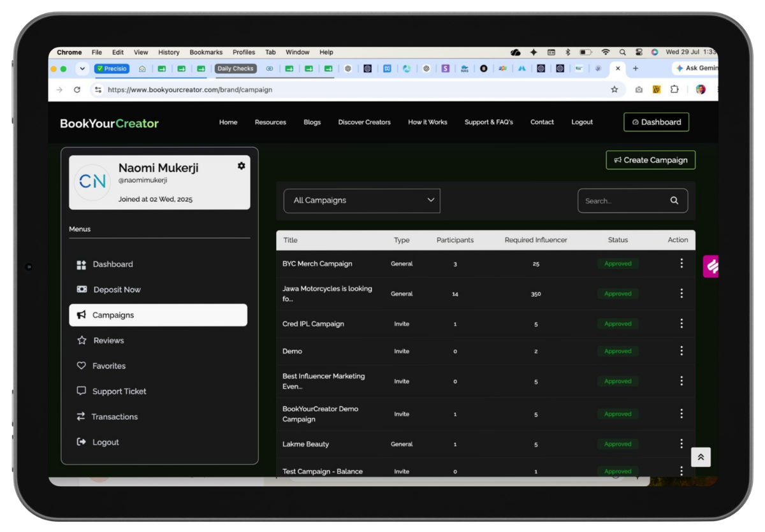Screen dimensions: 765x532
Task: Open Chrome profile avatar
Action: (701, 90)
